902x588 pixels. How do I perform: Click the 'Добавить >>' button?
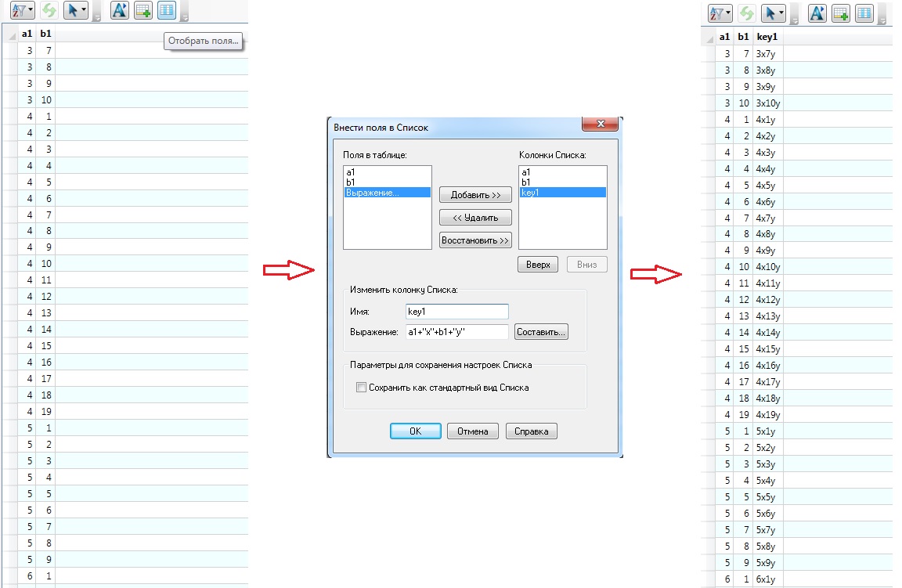click(475, 195)
